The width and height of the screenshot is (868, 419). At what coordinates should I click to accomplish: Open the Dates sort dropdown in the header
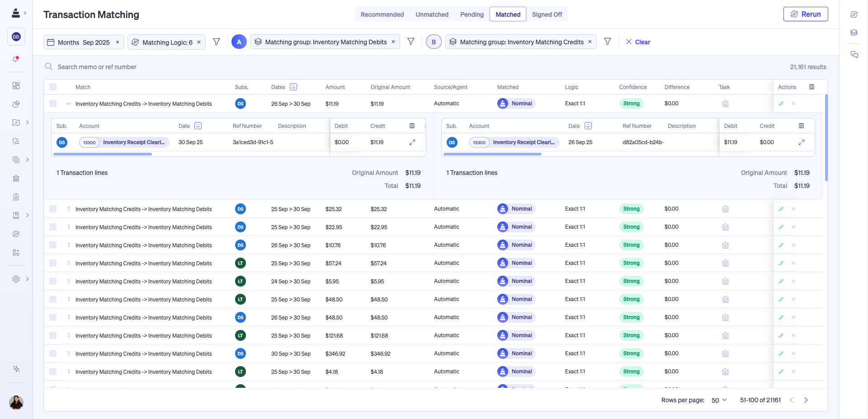coord(292,87)
